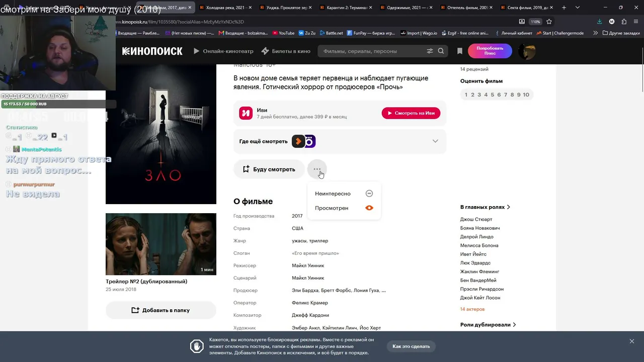Expand the Где ещё смотреть section
This screenshot has height=362, width=644.
coord(340,141)
